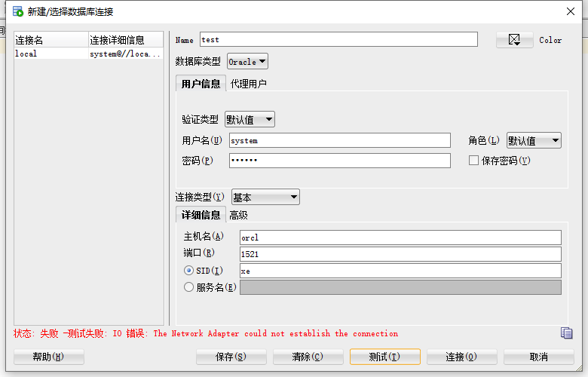Open the 连接类型 dropdown

pos(265,197)
